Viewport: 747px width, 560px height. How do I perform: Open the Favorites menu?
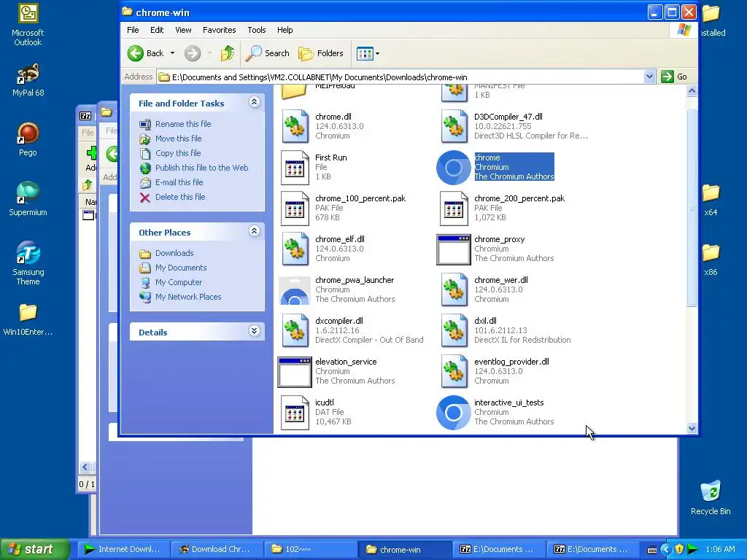[x=219, y=30]
